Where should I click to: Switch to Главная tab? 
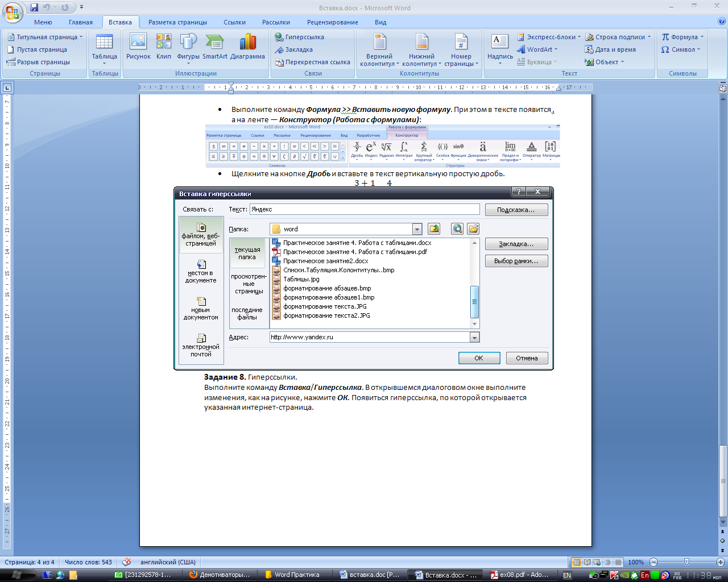click(x=81, y=22)
